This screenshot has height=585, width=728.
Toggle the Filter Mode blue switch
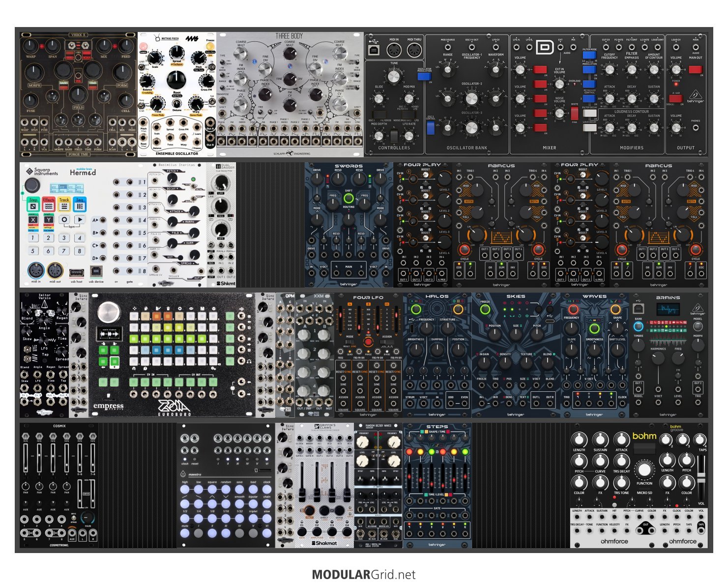click(x=590, y=55)
